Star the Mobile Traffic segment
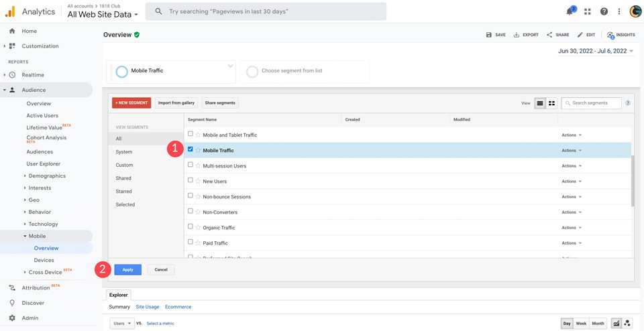The image size is (644, 331). pos(198,150)
